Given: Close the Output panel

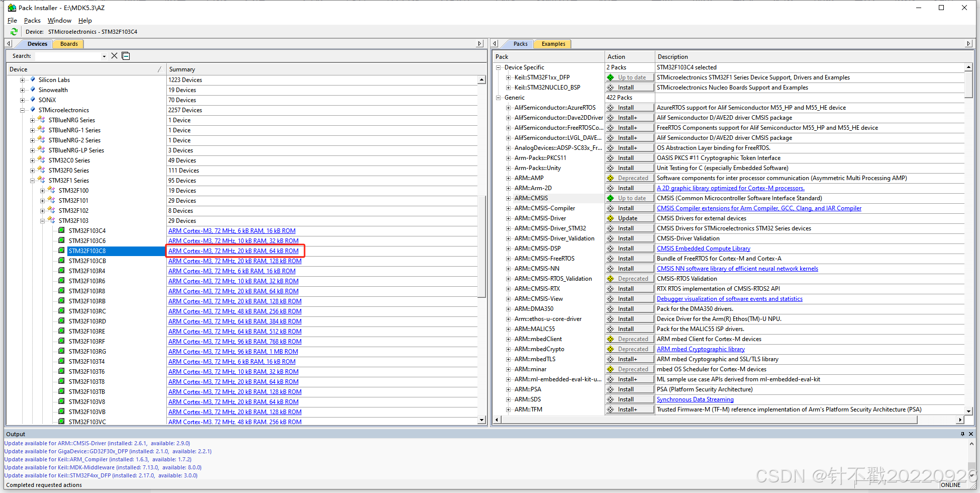Looking at the screenshot, I should click(x=971, y=434).
